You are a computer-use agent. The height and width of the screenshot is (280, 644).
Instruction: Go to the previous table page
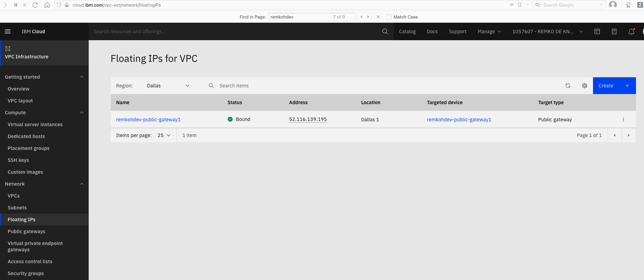(x=615, y=135)
